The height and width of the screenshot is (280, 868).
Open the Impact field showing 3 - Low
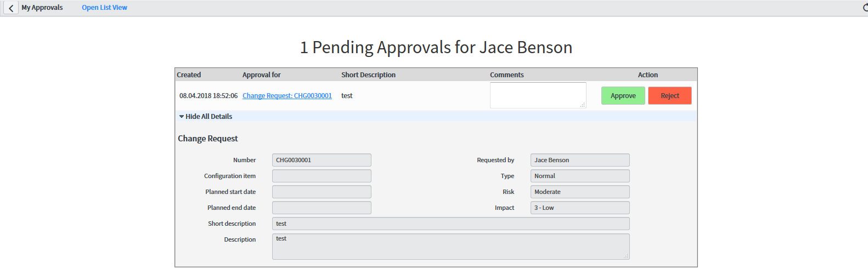click(x=579, y=208)
